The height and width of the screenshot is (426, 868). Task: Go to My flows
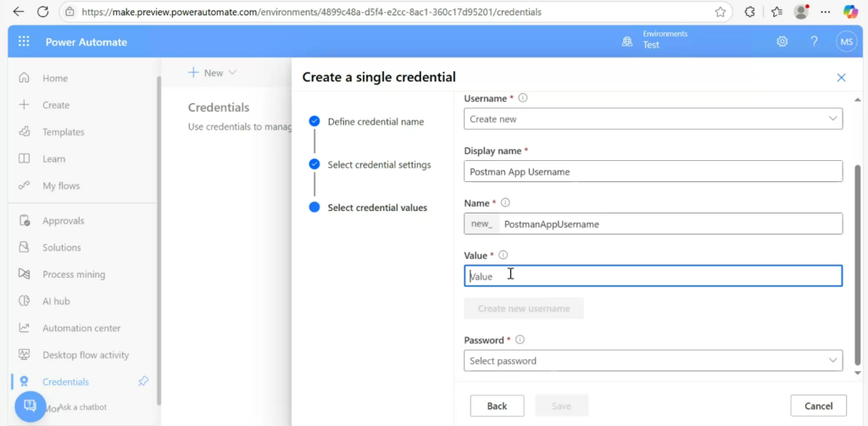[61, 185]
